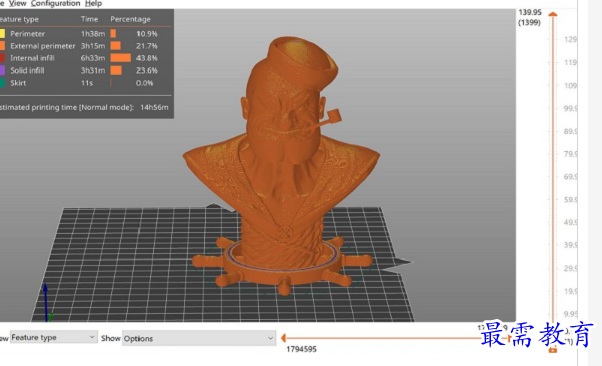Click the 43.8% percentage value
Screen dimensions: 602x366
[x=147, y=58]
